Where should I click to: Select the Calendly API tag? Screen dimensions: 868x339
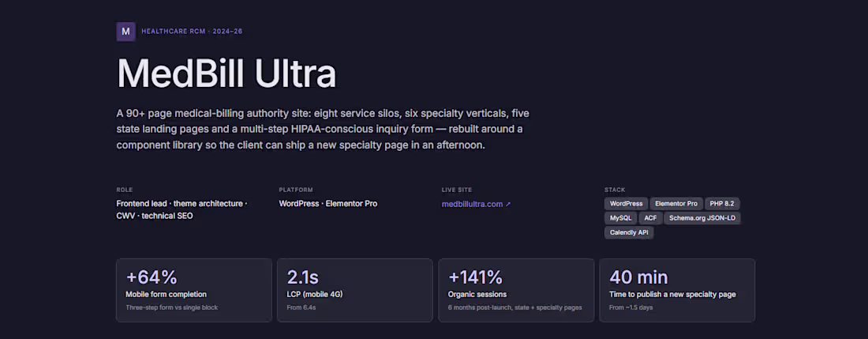(x=629, y=232)
